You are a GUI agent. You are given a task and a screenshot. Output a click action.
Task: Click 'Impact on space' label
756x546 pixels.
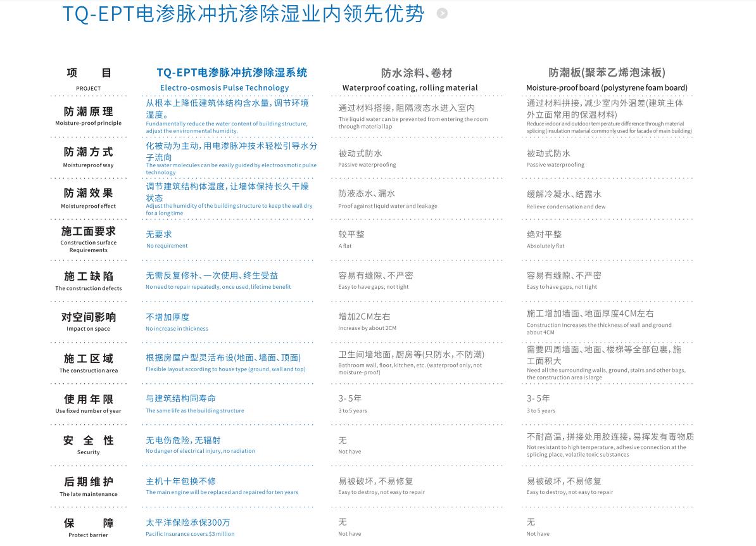(x=88, y=329)
